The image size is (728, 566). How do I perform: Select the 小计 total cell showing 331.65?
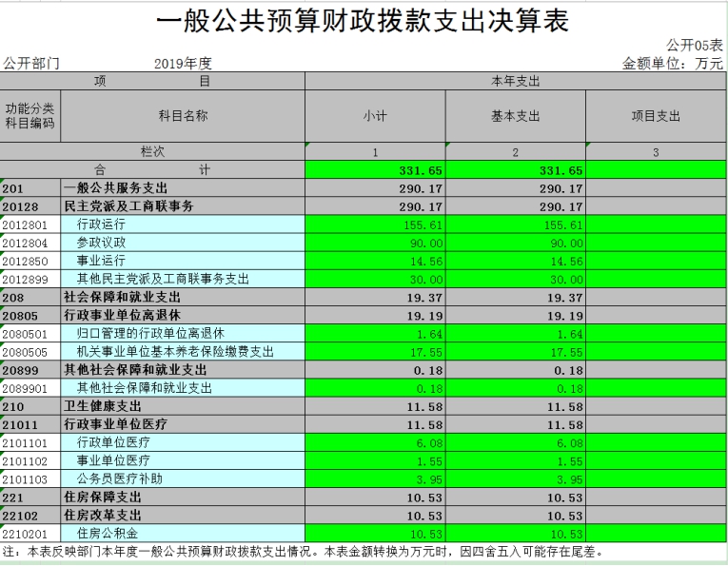(x=374, y=170)
